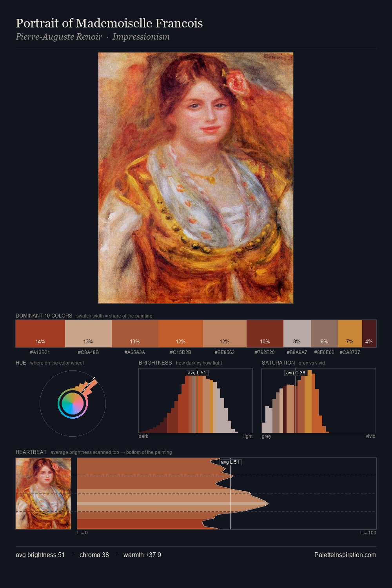Click the 'L = 0' axis label
The image size is (392, 588).
click(x=82, y=533)
